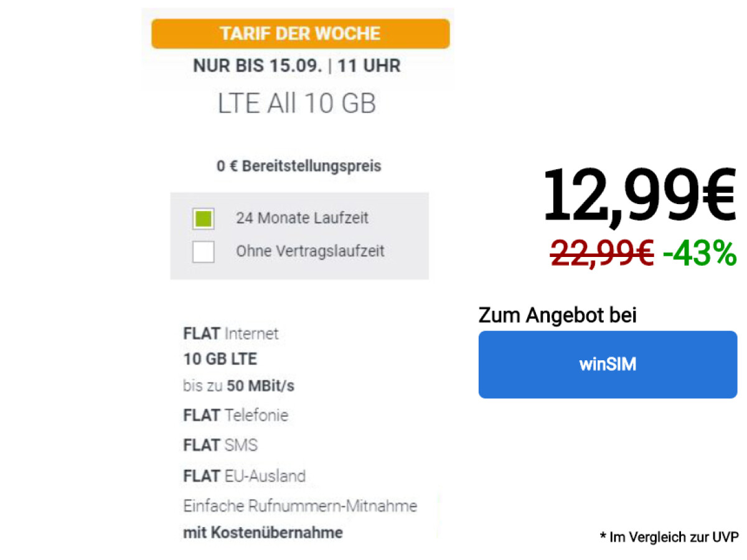
Task: Click the Zum Angebot bei link
Action: click(x=557, y=315)
